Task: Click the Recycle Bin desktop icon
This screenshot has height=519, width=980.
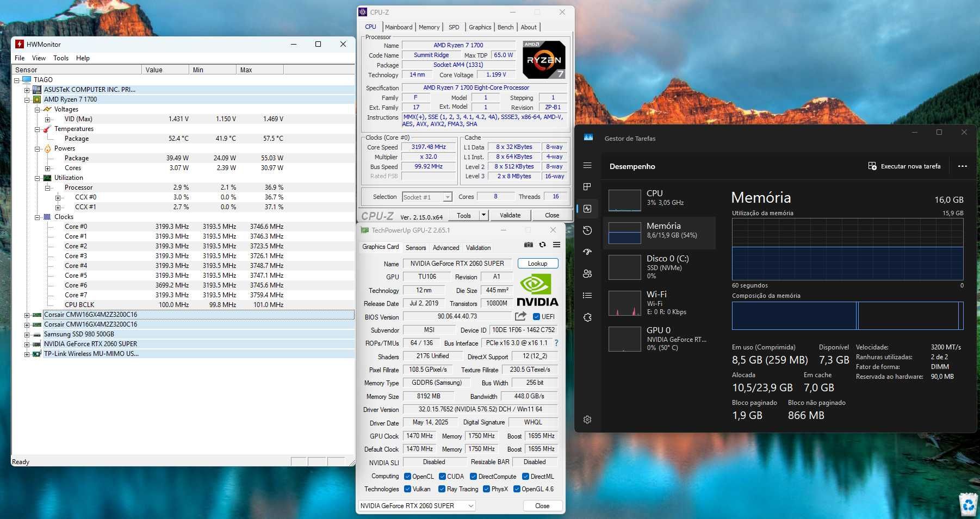Action: (x=969, y=504)
